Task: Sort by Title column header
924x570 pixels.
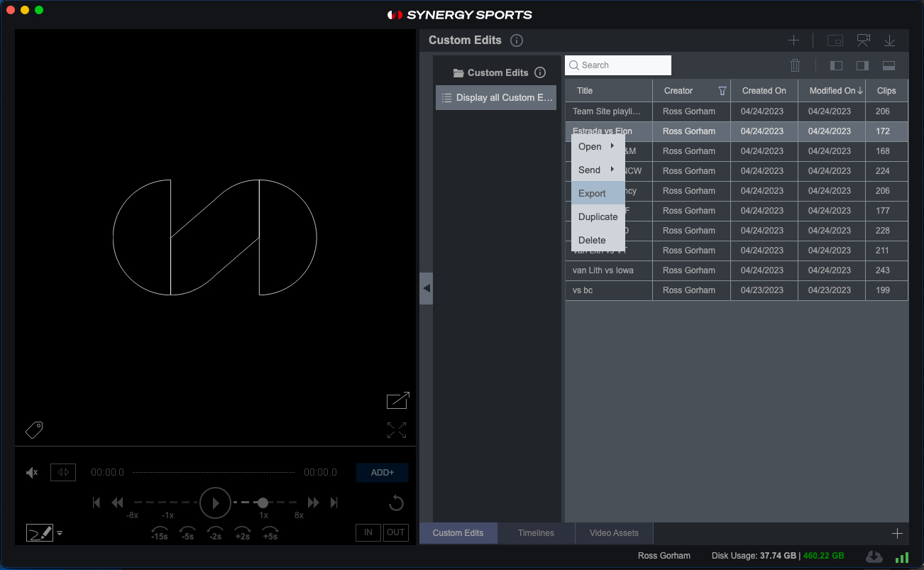Action: pyautogui.click(x=609, y=91)
